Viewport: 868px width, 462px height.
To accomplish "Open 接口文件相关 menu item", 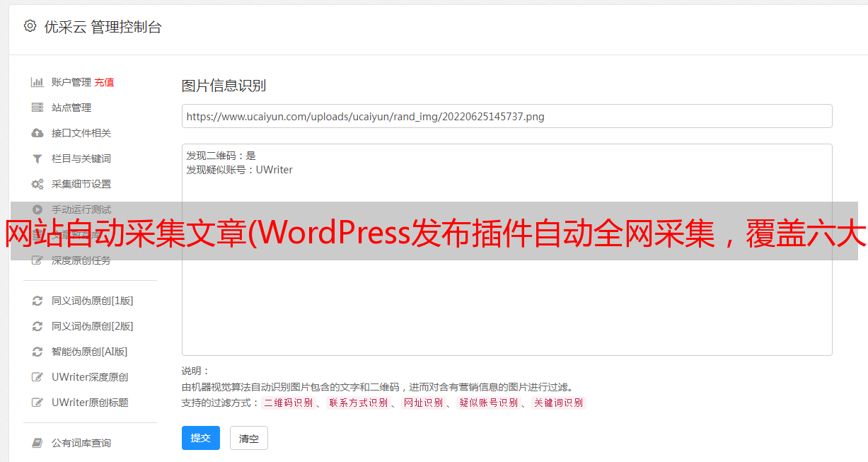I will [x=81, y=133].
